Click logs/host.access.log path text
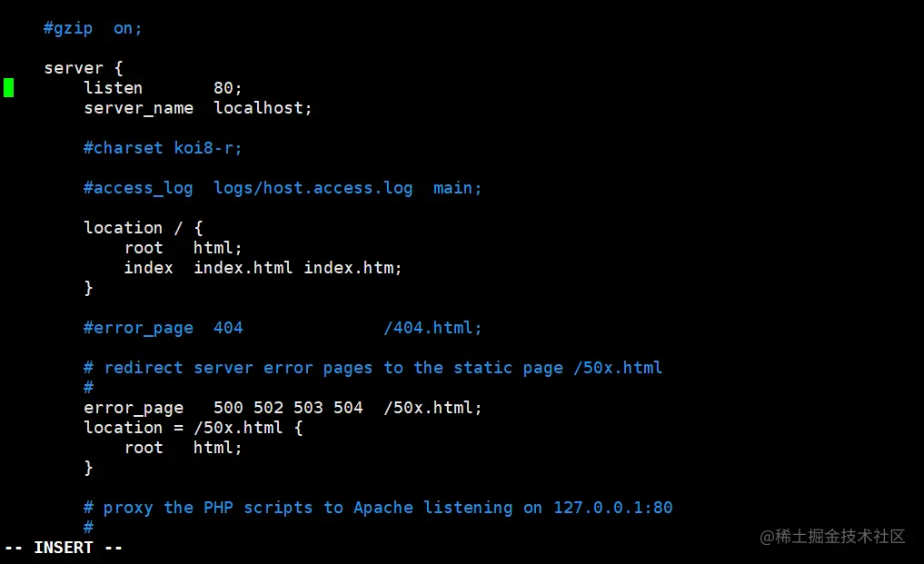Viewport: 924px width, 564px height. [x=313, y=188]
